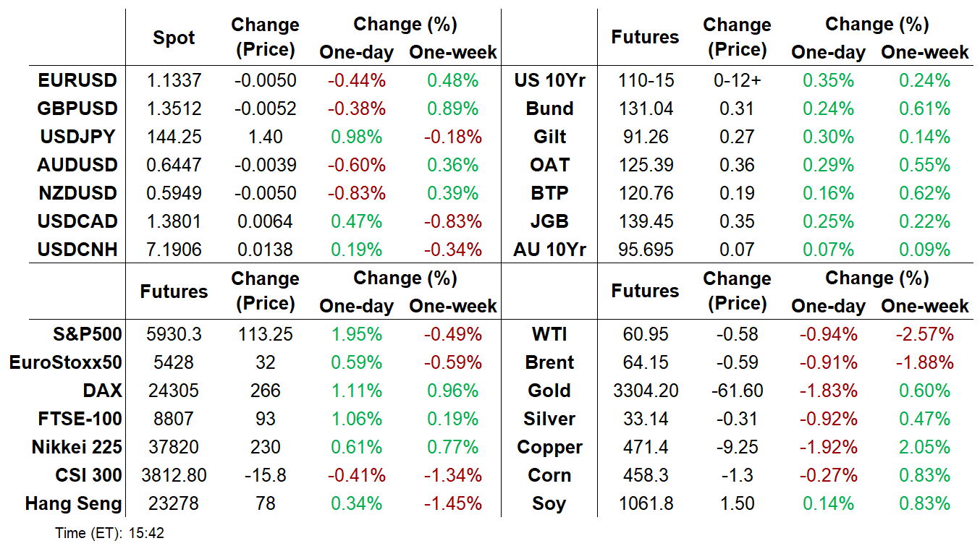The image size is (980, 554).
Task: Select the US 10Yr futures value 110-15
Action: 645,80
